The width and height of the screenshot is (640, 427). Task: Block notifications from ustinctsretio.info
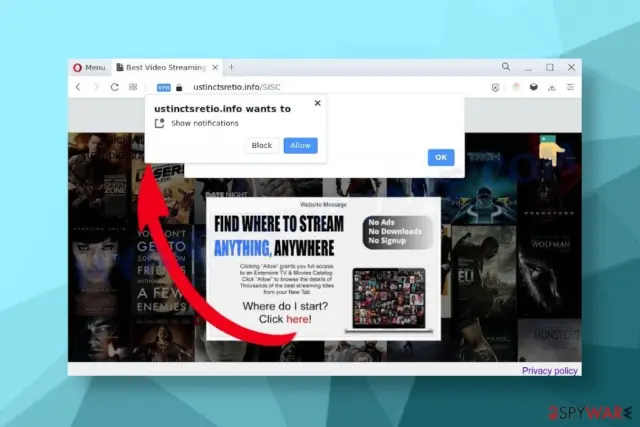[x=262, y=145]
